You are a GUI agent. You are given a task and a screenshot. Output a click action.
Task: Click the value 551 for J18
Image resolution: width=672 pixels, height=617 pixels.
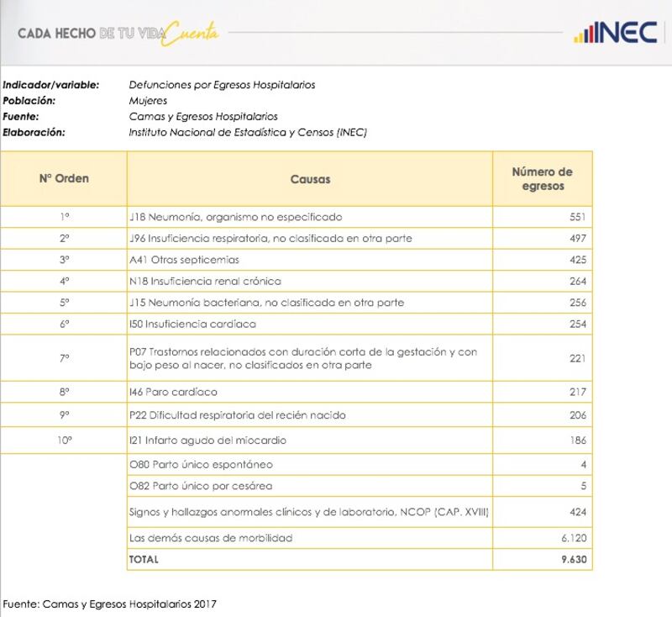click(x=577, y=217)
